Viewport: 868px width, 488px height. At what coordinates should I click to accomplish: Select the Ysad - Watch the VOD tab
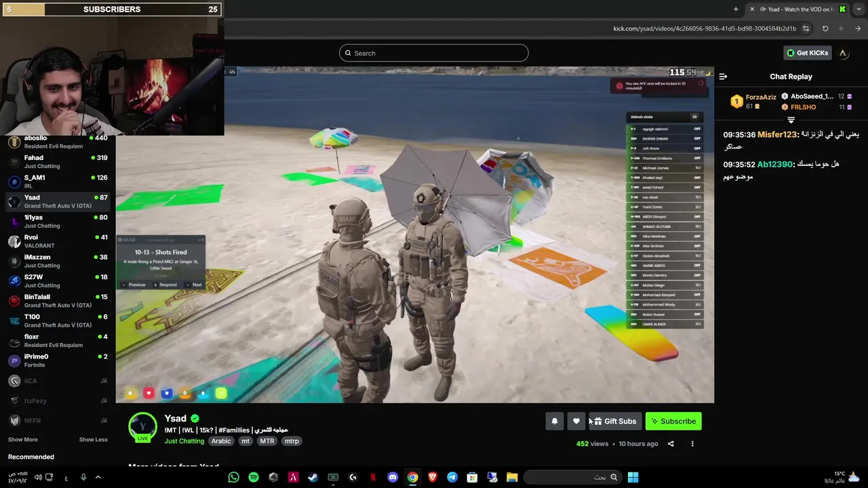[x=798, y=9]
